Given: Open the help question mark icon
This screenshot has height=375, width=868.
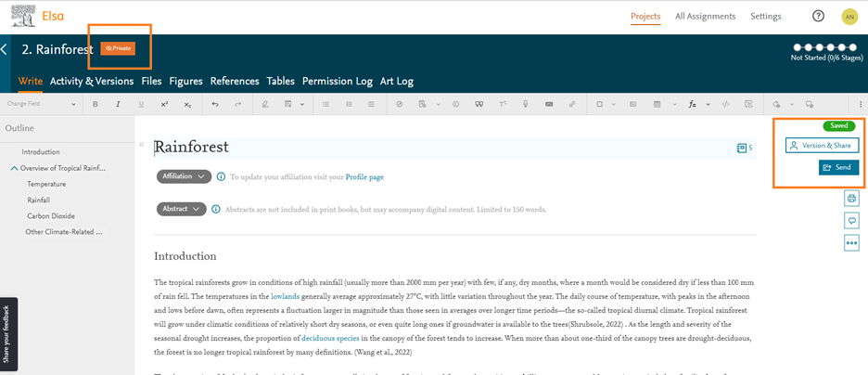Looking at the screenshot, I should click(818, 16).
